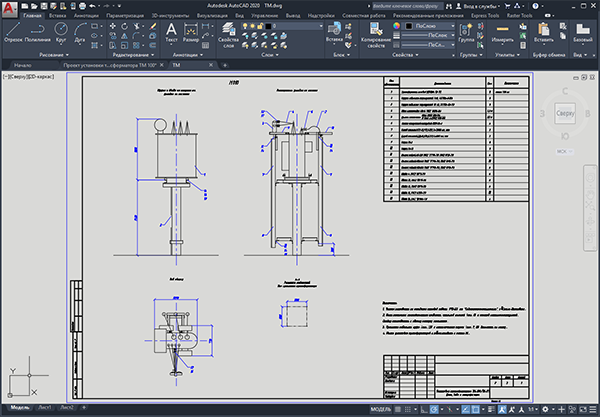
Task: Toggle layer lock icon in layer dropdown
Action: tap(260, 26)
